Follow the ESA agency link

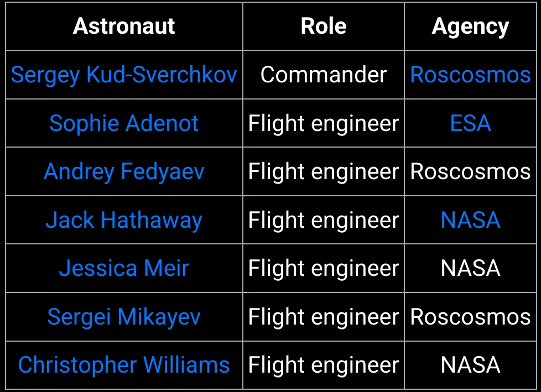(x=470, y=123)
